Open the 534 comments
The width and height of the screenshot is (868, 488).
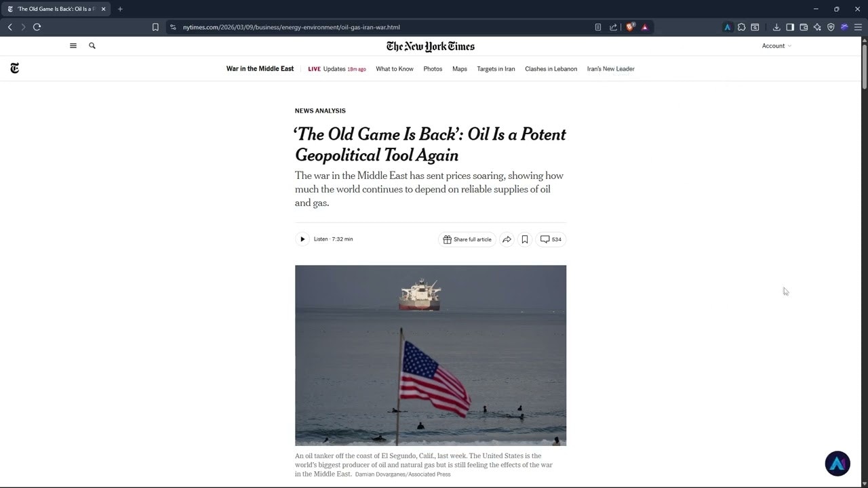pyautogui.click(x=551, y=239)
